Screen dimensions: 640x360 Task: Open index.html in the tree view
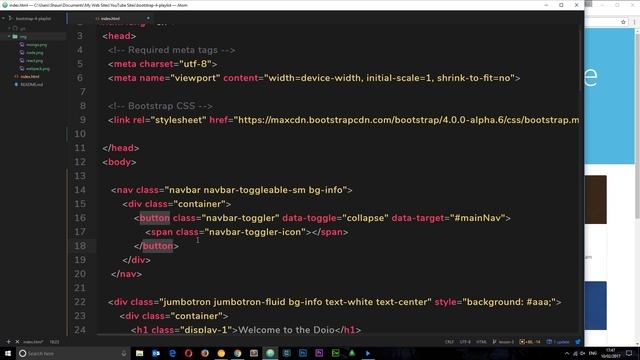click(x=30, y=76)
